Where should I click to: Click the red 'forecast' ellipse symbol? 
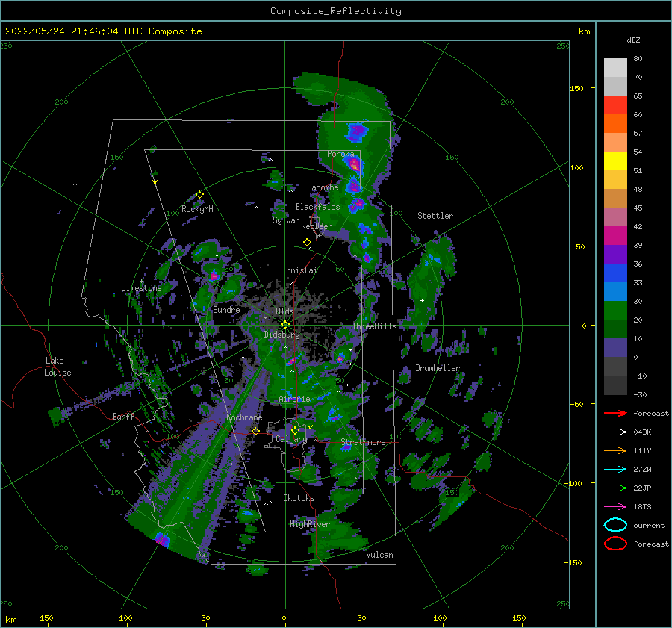click(615, 544)
